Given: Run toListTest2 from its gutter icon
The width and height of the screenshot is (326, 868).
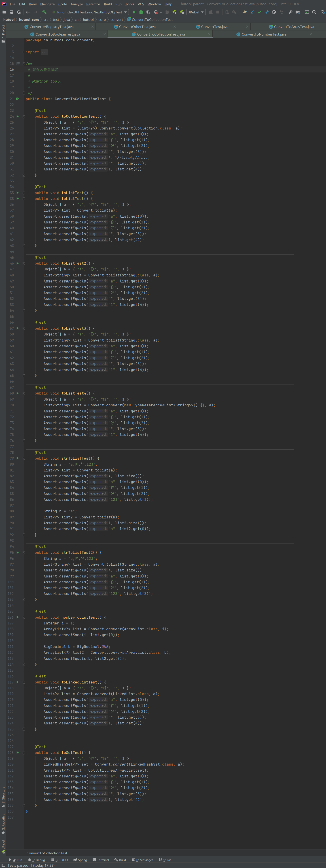Looking at the screenshot, I should pyautogui.click(x=17, y=263).
